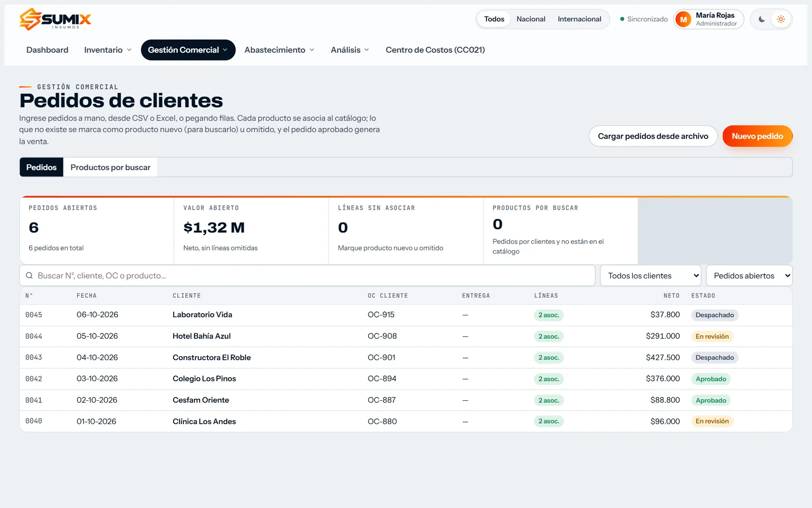Sort by the Cliente column header
Viewport: 812px width, 508px height.
coord(187,296)
